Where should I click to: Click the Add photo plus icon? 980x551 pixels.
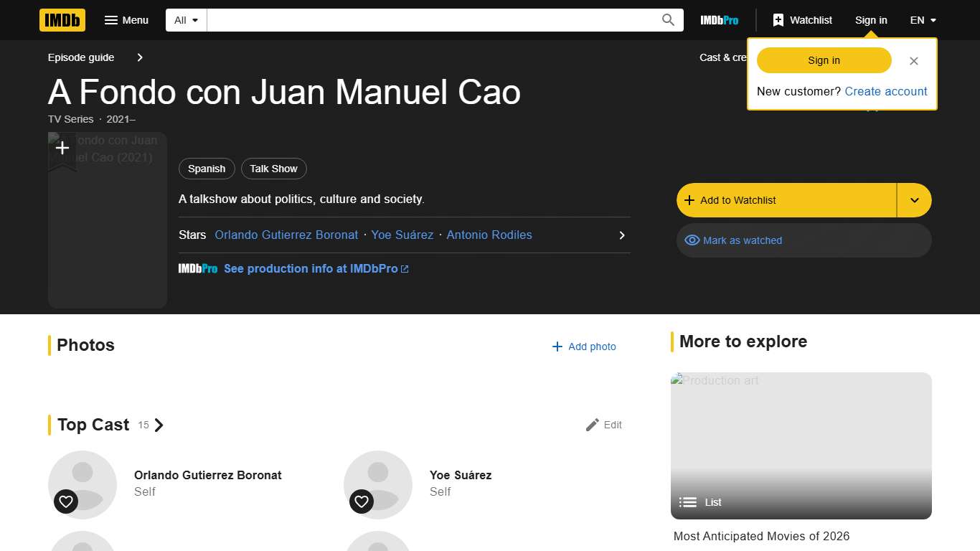coord(556,347)
